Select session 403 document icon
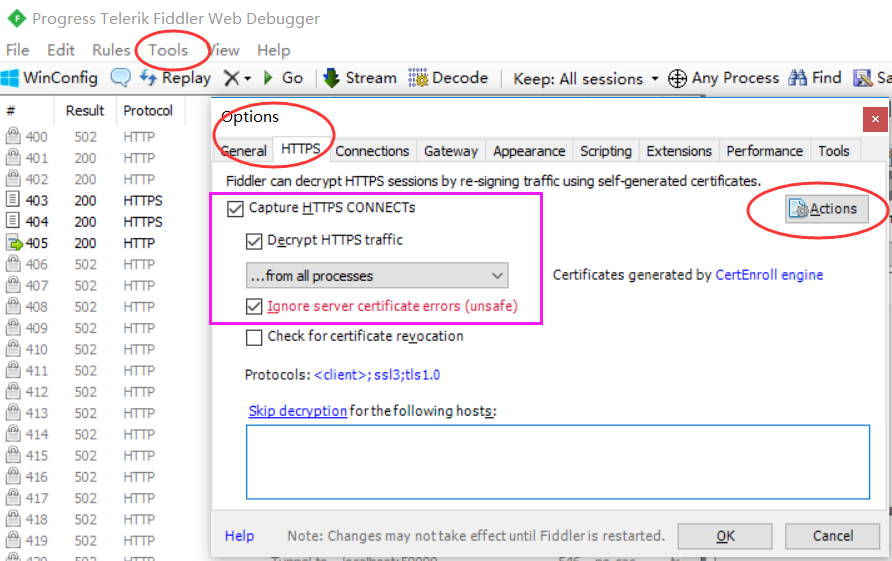This screenshot has height=561, width=892. pos(13,200)
